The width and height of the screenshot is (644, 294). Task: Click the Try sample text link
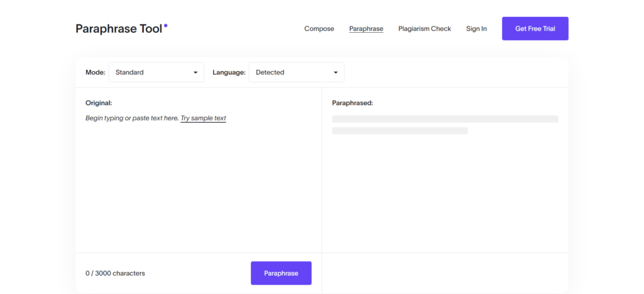coord(203,118)
